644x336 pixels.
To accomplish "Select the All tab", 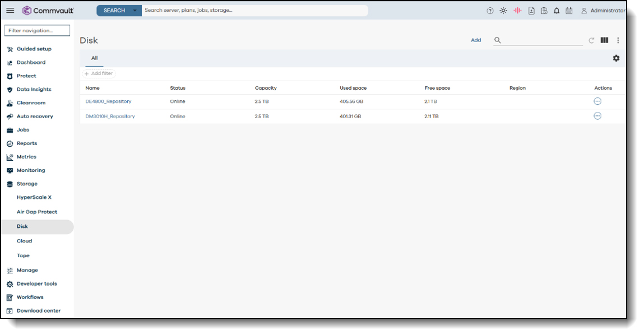I will [95, 58].
